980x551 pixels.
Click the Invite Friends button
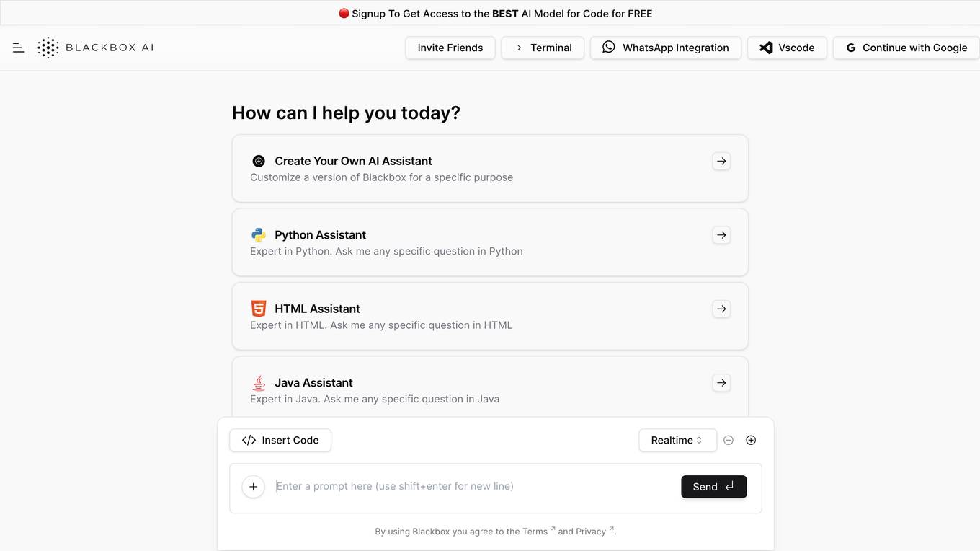(x=450, y=48)
